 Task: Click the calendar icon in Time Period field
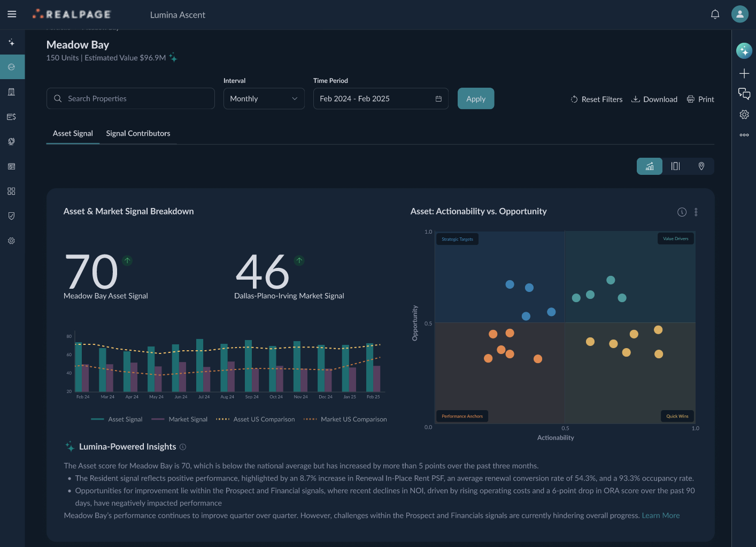tap(438, 99)
